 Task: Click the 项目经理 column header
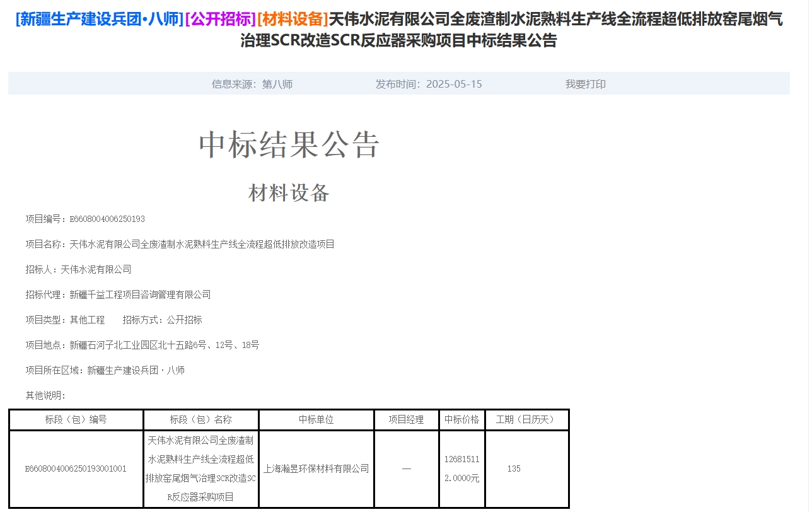tap(407, 420)
